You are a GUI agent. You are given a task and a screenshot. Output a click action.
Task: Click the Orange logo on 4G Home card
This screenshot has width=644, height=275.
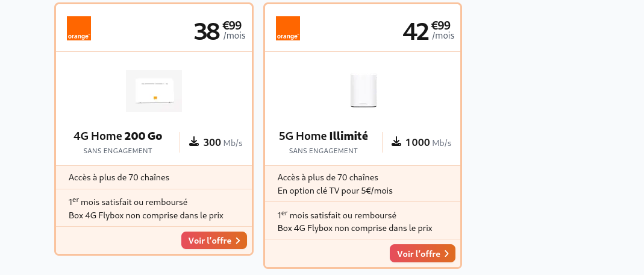click(x=78, y=28)
